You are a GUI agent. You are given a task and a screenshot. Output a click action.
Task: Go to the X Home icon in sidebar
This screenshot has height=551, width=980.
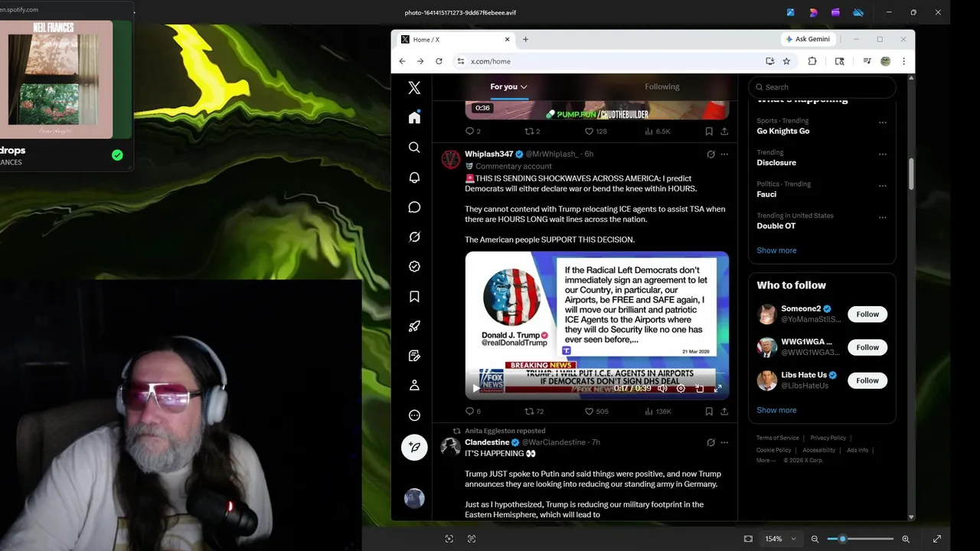pyautogui.click(x=414, y=117)
